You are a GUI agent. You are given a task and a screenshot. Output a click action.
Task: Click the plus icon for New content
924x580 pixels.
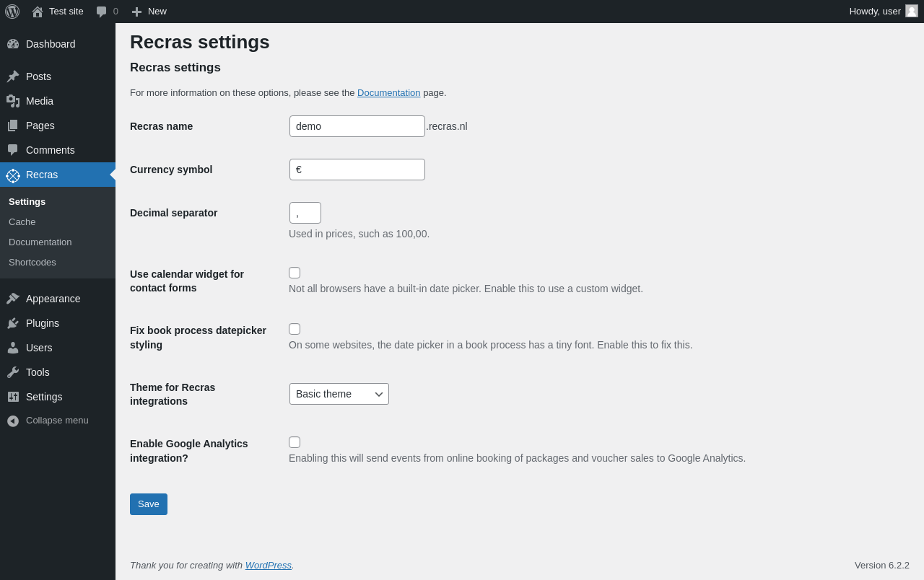[x=136, y=12]
